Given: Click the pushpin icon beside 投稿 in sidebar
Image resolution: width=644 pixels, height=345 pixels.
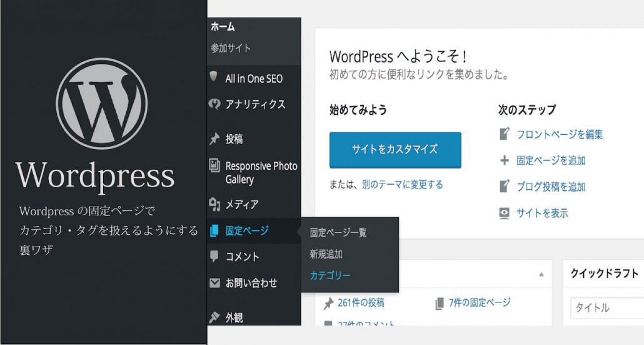Looking at the screenshot, I should tap(214, 139).
